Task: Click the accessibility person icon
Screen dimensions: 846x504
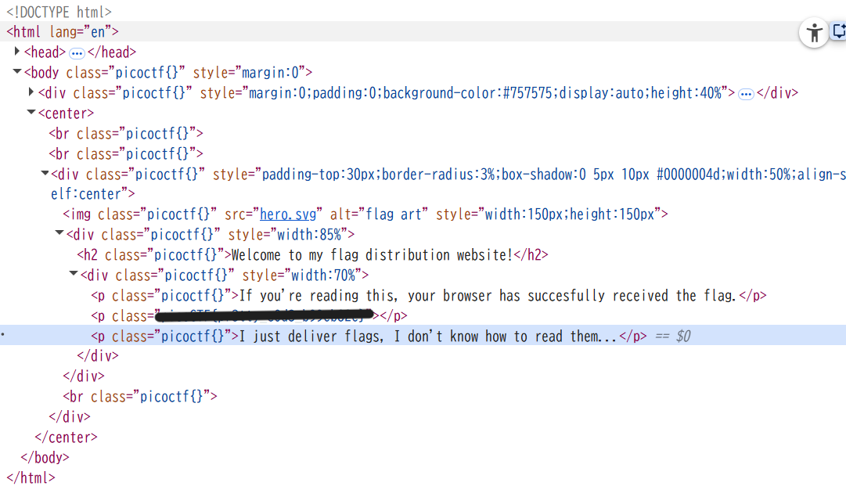Action: click(814, 33)
